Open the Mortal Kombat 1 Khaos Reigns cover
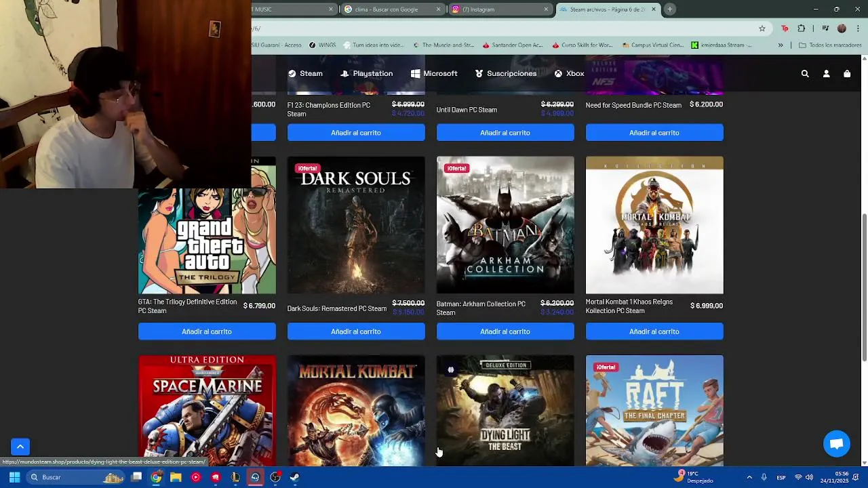868x488 pixels. click(x=654, y=225)
